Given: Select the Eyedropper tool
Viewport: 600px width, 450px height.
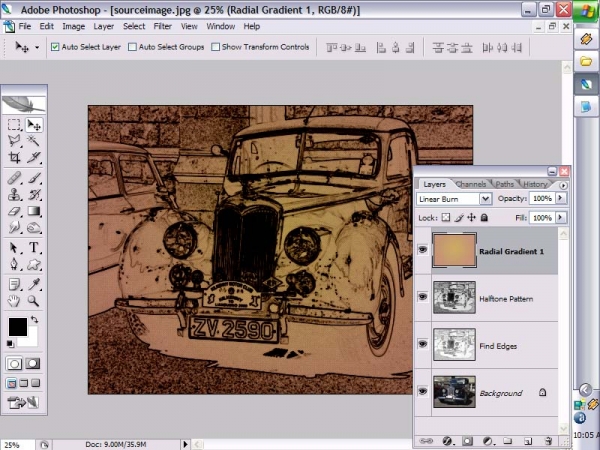Looking at the screenshot, I should click(x=34, y=284).
